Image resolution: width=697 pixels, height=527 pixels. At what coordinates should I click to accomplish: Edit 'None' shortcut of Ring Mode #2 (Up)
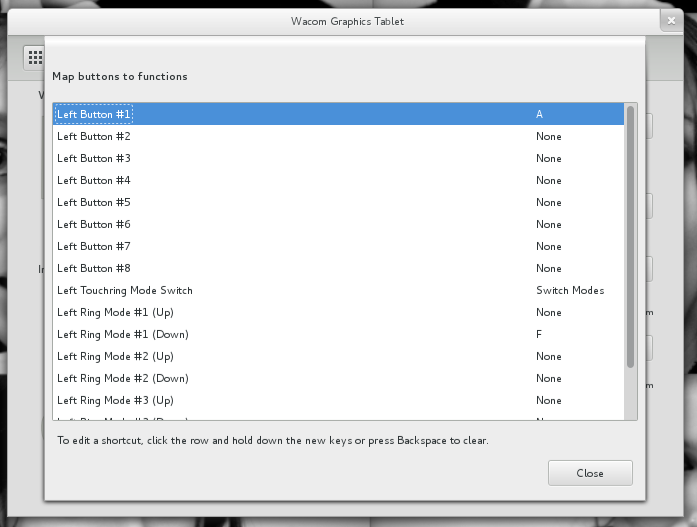coord(549,356)
